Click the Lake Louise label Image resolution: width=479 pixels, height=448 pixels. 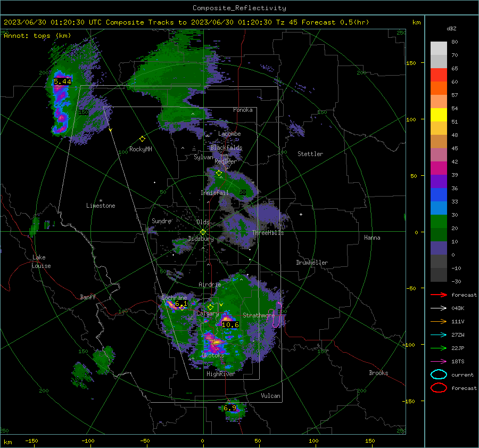click(x=41, y=262)
